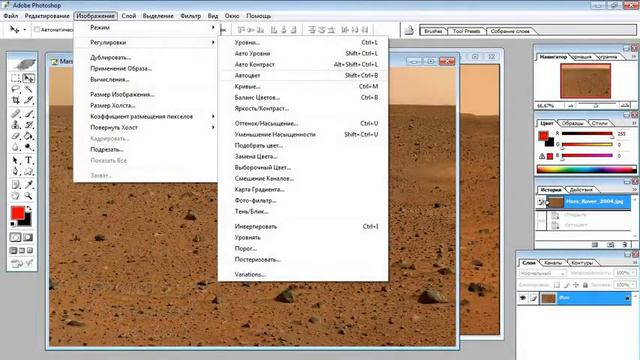Select the Notes tool
Image resolution: width=640 pixels, height=360 pixels.
tap(16, 185)
